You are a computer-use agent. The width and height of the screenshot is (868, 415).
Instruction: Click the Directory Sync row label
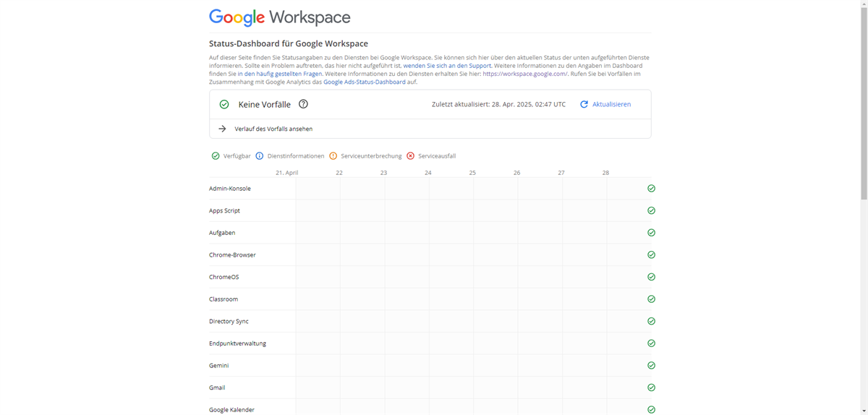(229, 321)
